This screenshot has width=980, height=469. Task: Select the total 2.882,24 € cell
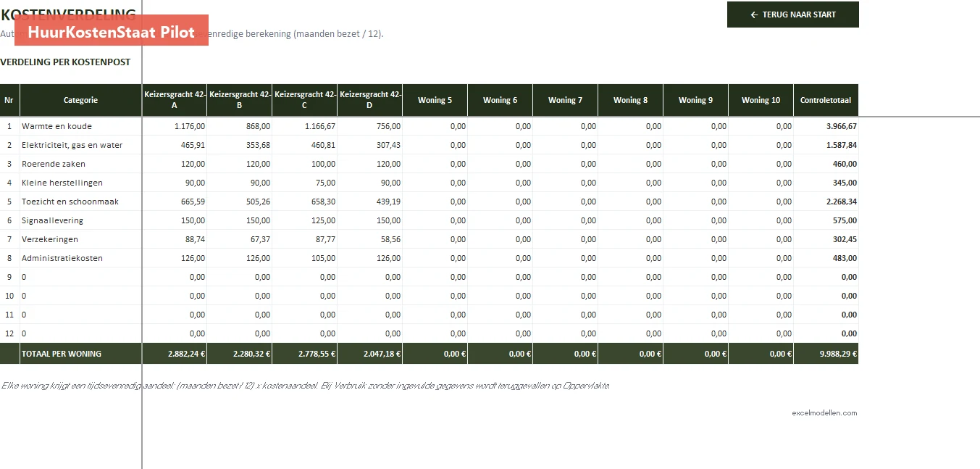(x=175, y=354)
